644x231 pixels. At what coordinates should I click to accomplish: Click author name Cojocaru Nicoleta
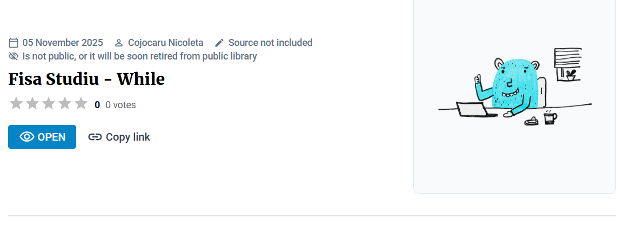[165, 43]
